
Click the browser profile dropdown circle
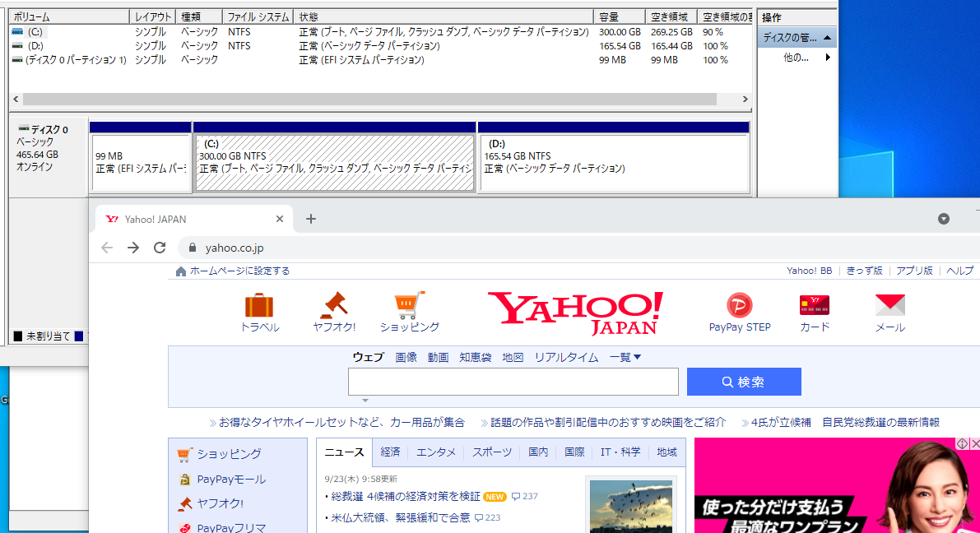click(x=944, y=219)
